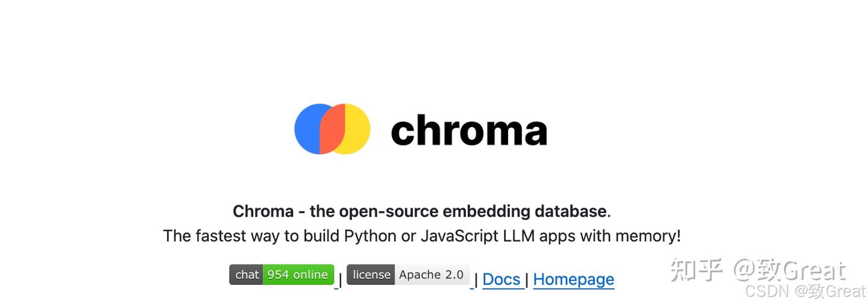Screen dimensions: 868x306
Task: Click the separator between Docs and Homepage
Action: [x=527, y=279]
